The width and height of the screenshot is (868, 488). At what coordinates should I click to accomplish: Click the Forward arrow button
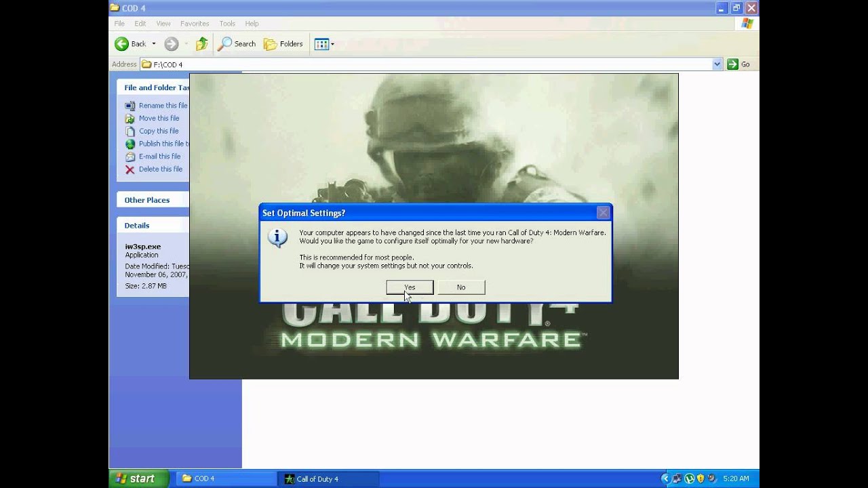click(x=172, y=44)
